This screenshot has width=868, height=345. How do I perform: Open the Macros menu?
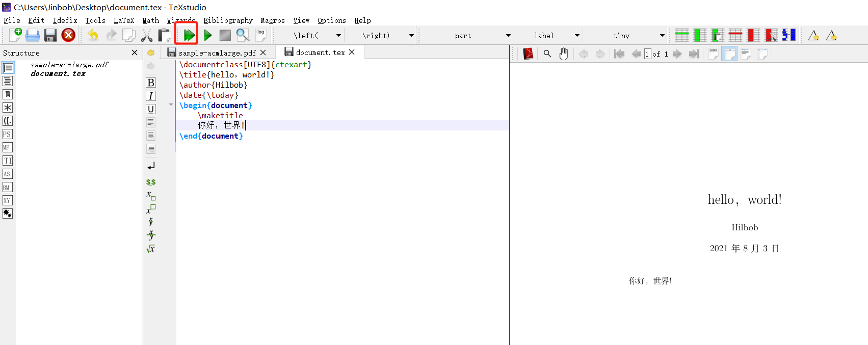pos(273,20)
